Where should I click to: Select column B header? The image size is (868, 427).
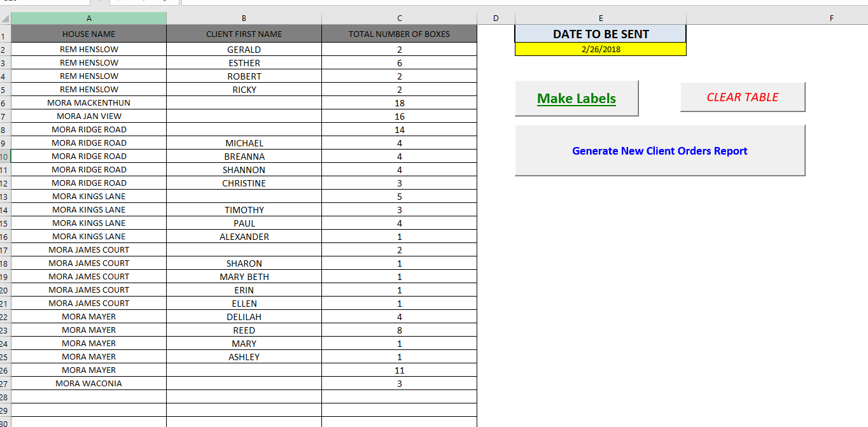tap(244, 18)
